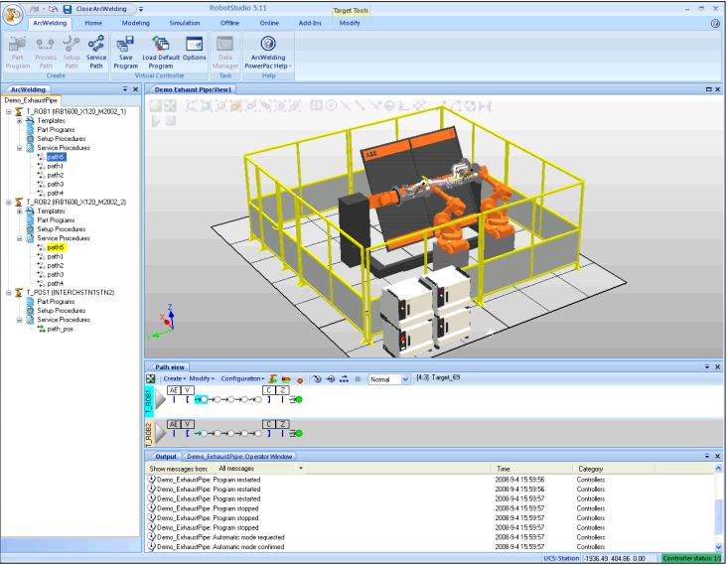The width and height of the screenshot is (728, 566).
Task: Open the Data Manager
Action: [225, 52]
